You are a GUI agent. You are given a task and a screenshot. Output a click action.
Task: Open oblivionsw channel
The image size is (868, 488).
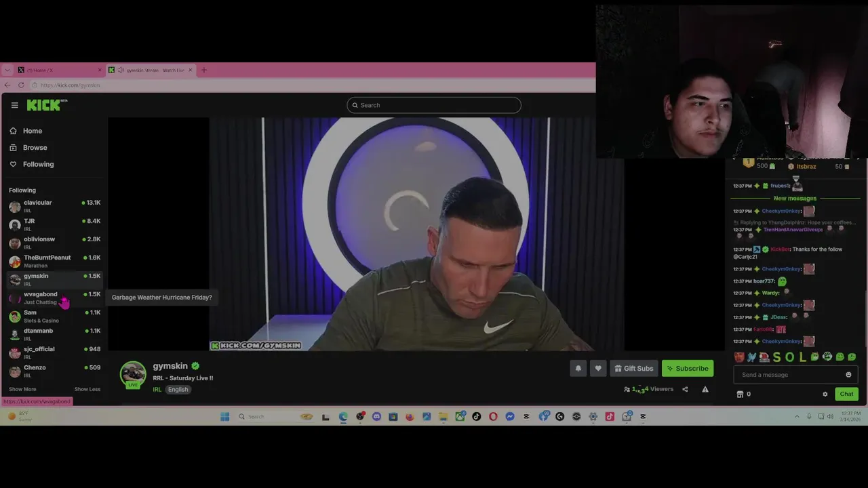click(54, 242)
